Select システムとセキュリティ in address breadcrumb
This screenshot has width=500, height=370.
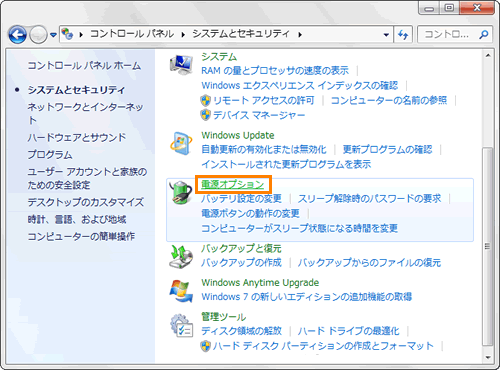click(241, 34)
